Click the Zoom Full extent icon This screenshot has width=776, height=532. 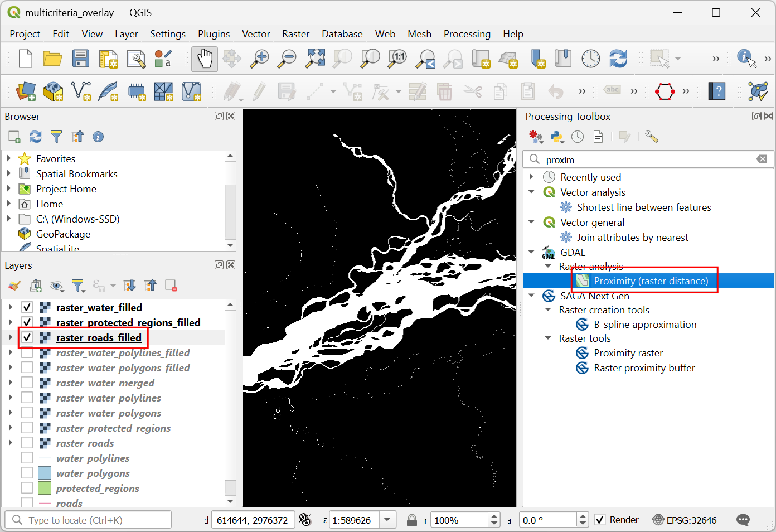[315, 59]
